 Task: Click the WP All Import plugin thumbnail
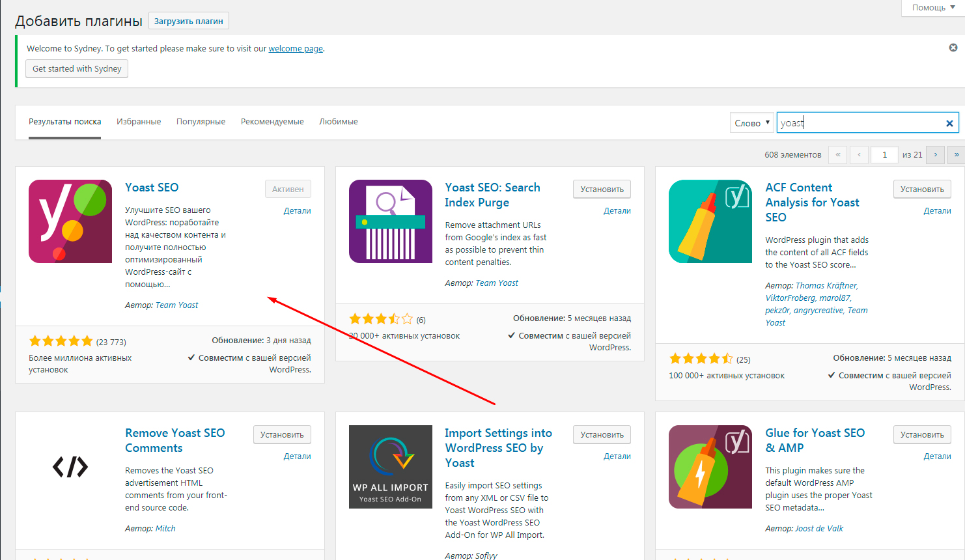(391, 467)
